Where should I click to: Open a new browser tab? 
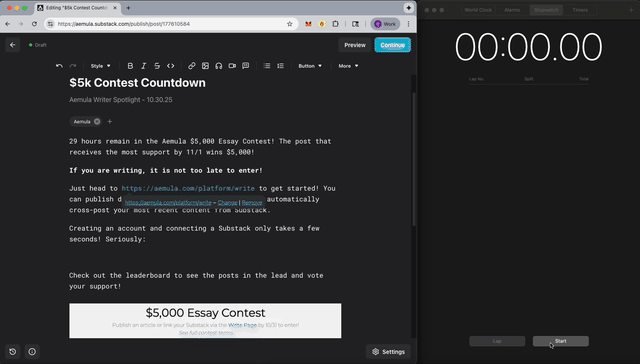[128, 8]
